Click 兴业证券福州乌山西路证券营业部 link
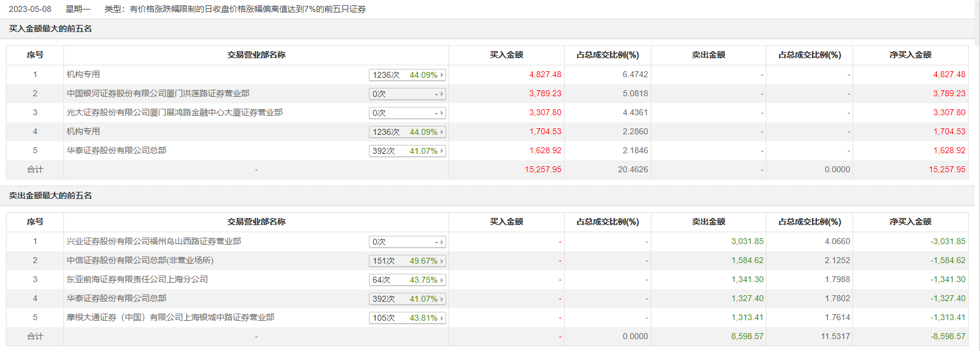This screenshot has width=980, height=351. tap(154, 241)
